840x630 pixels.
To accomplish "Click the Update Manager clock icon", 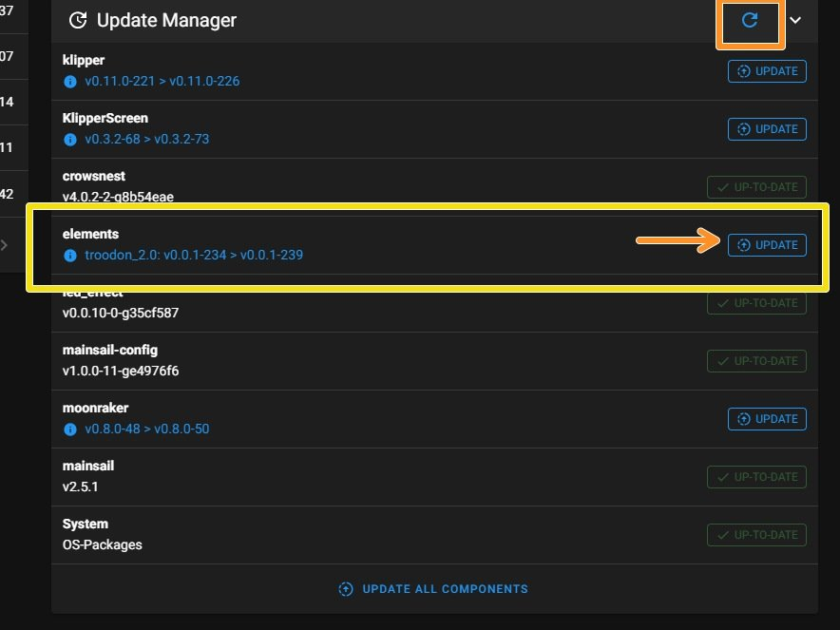I will (78, 20).
